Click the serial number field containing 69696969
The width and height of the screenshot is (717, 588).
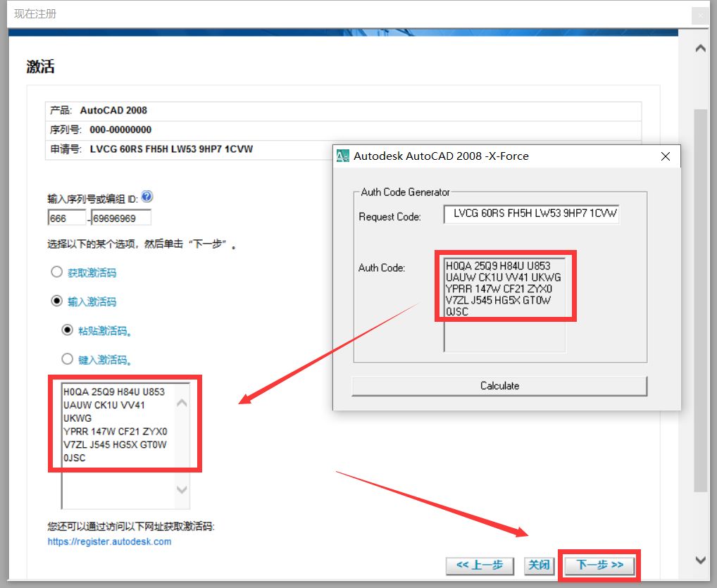[x=120, y=218]
